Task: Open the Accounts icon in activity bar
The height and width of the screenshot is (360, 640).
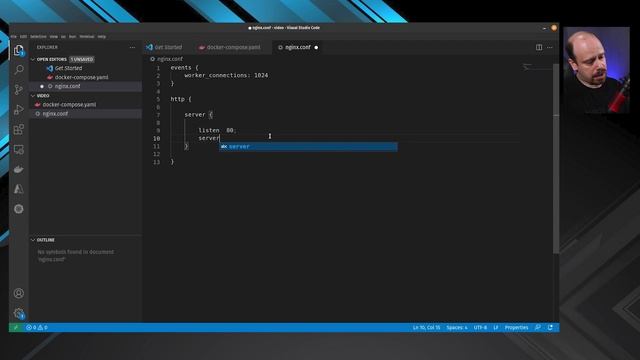Action: [x=19, y=293]
